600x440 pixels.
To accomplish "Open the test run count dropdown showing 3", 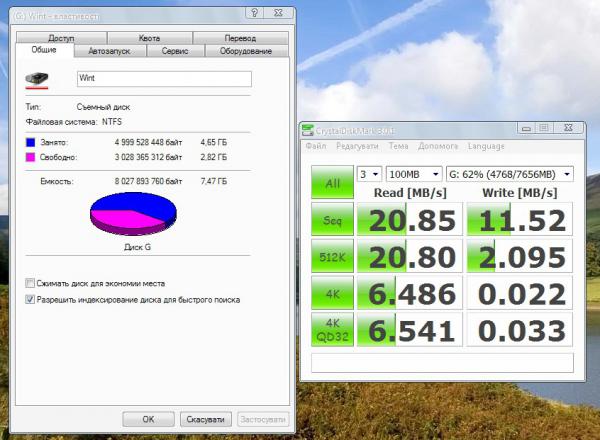I will click(x=369, y=173).
